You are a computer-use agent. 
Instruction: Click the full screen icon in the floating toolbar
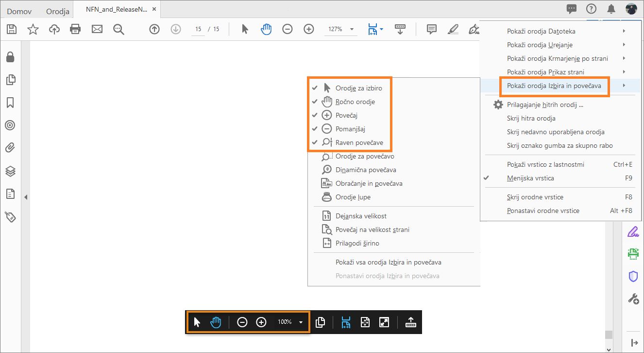(x=384, y=322)
